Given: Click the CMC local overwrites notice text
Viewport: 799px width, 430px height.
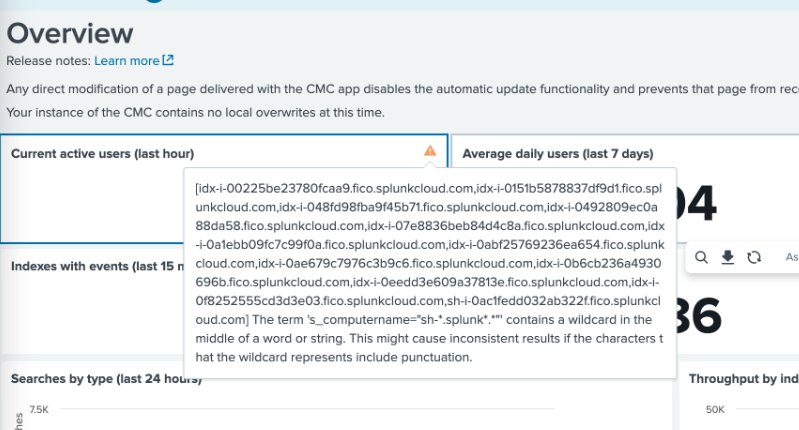Looking at the screenshot, I should [195, 112].
